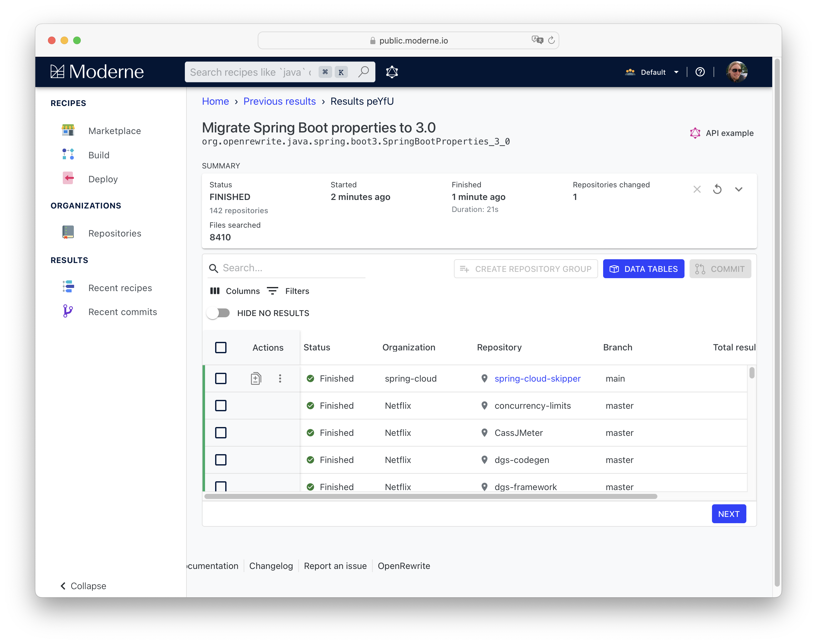Viewport: 817px width, 644px height.
Task: Open the user profile avatar
Action: [x=736, y=72]
